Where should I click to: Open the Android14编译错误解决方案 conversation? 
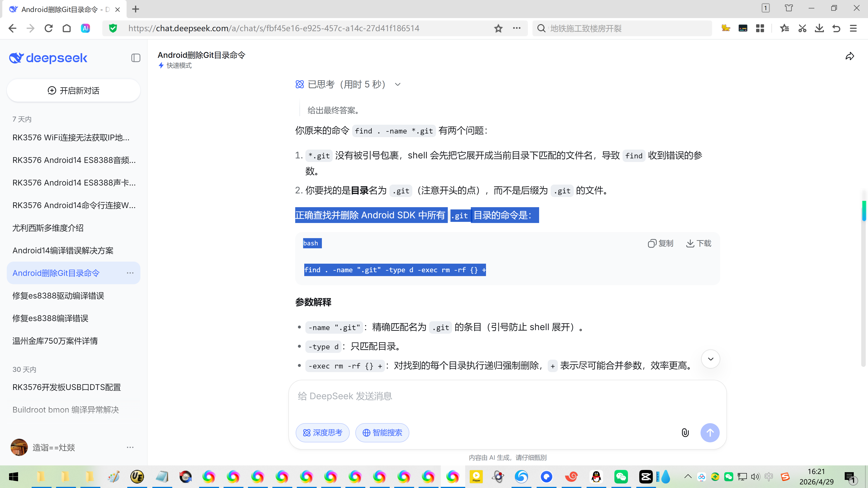point(63,251)
